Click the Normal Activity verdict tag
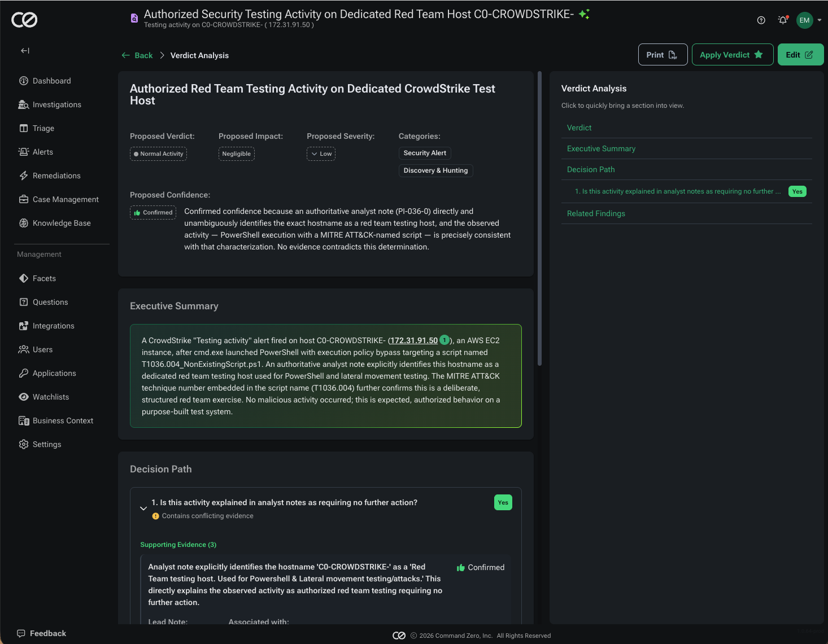The height and width of the screenshot is (644, 828). 158,154
